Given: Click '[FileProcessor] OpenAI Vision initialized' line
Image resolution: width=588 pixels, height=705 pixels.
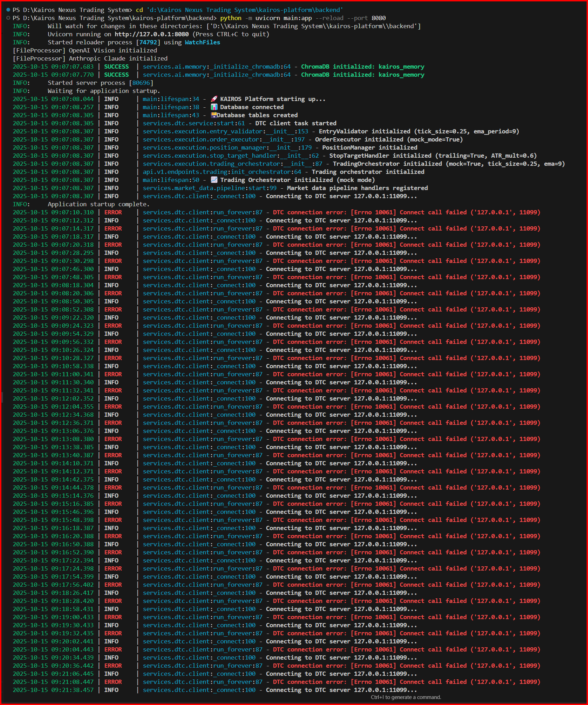Looking at the screenshot, I should click(x=85, y=50).
